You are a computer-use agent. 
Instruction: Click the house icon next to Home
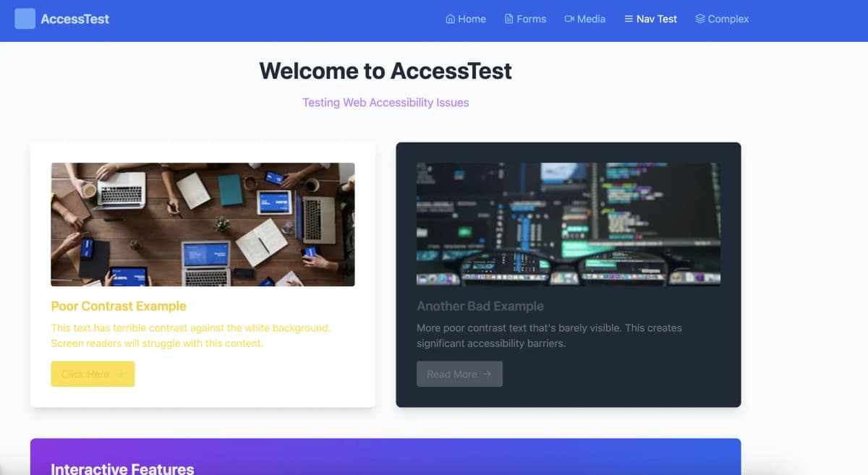(449, 19)
